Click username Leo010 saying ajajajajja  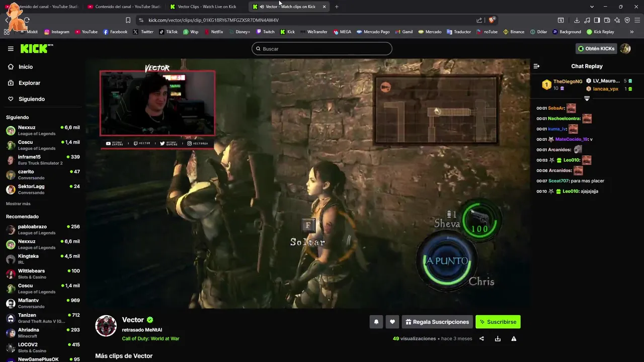coord(570,191)
